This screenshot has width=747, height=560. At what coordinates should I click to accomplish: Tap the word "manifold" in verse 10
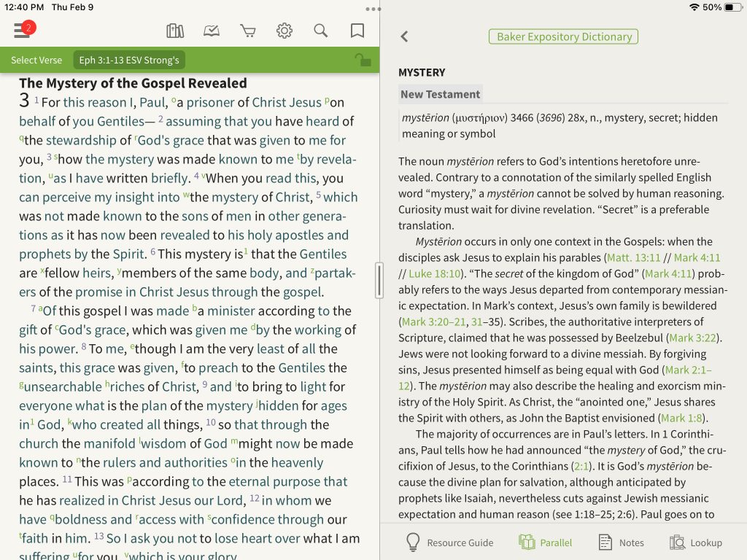coord(109,444)
